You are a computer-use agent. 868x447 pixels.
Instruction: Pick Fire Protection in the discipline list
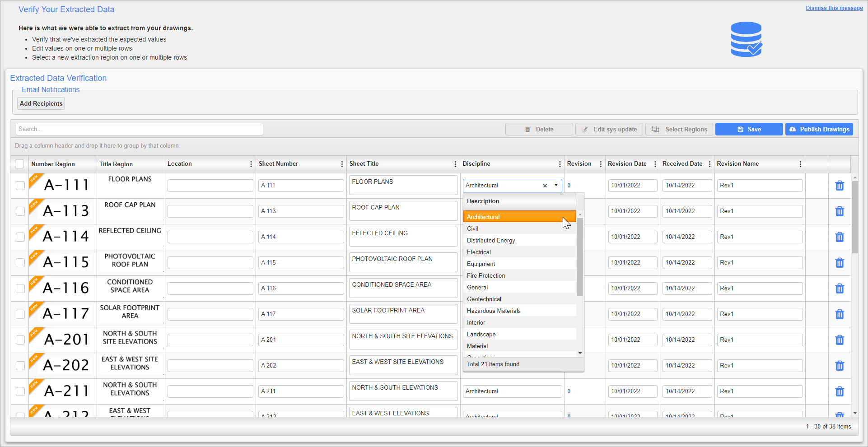(x=486, y=276)
